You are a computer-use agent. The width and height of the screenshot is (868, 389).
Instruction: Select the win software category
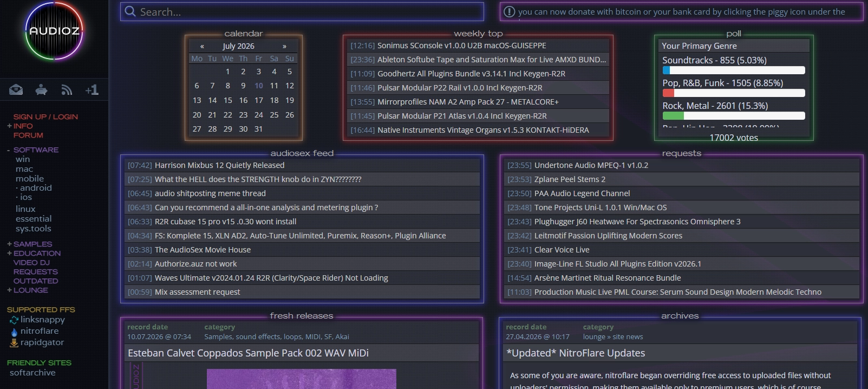click(x=23, y=159)
